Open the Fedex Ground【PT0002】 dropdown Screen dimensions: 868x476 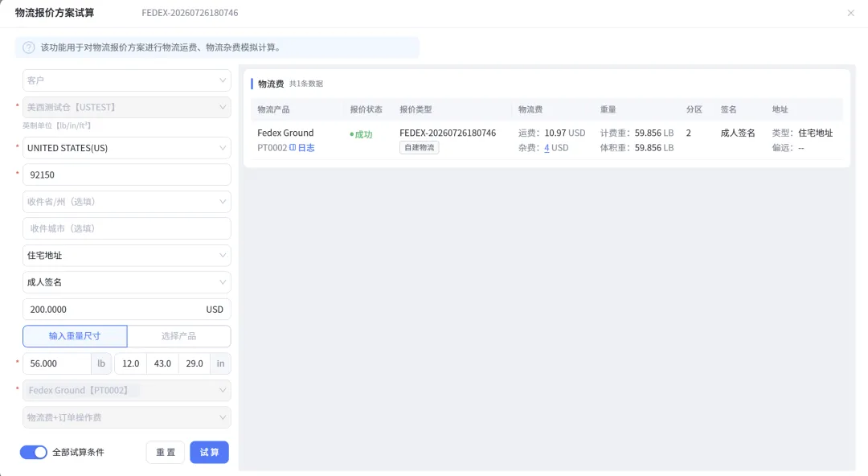(127, 390)
